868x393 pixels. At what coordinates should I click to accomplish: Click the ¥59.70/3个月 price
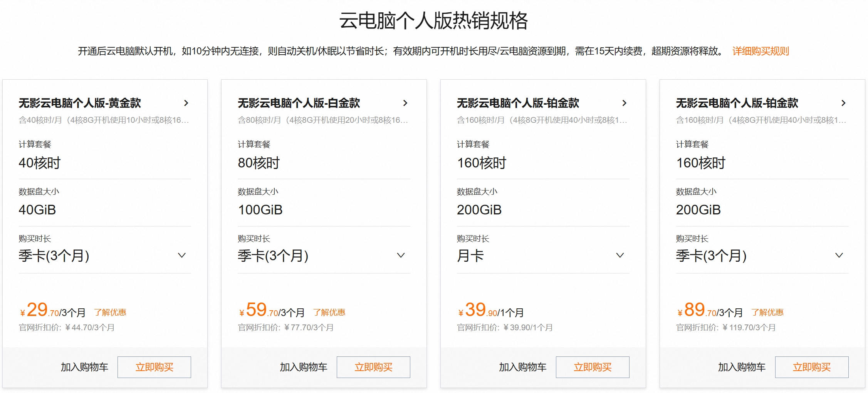click(272, 310)
